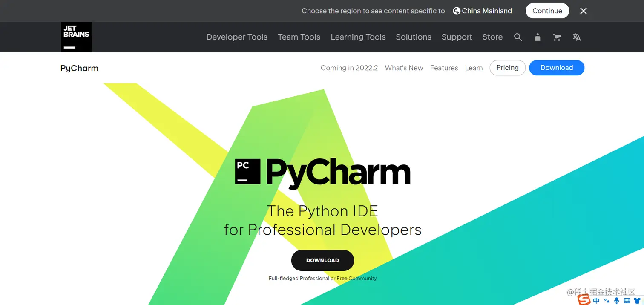Viewport: 644px width, 305px height.
Task: Click the 'for Professional Developers' text
Action: coord(322,230)
